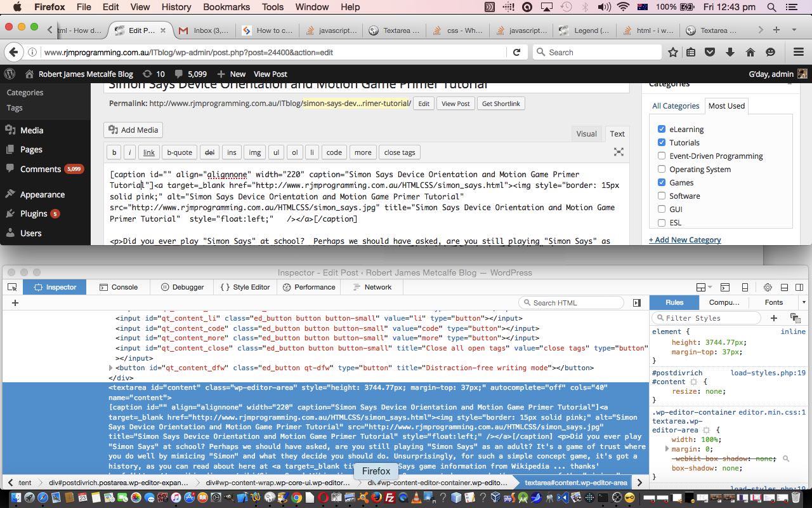Click the element picker icon in Inspector
Screen dimensions: 812x508
[12, 287]
